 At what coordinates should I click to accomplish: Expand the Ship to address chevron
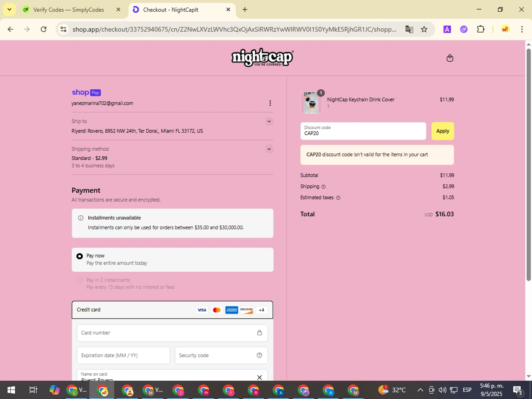pos(269,122)
